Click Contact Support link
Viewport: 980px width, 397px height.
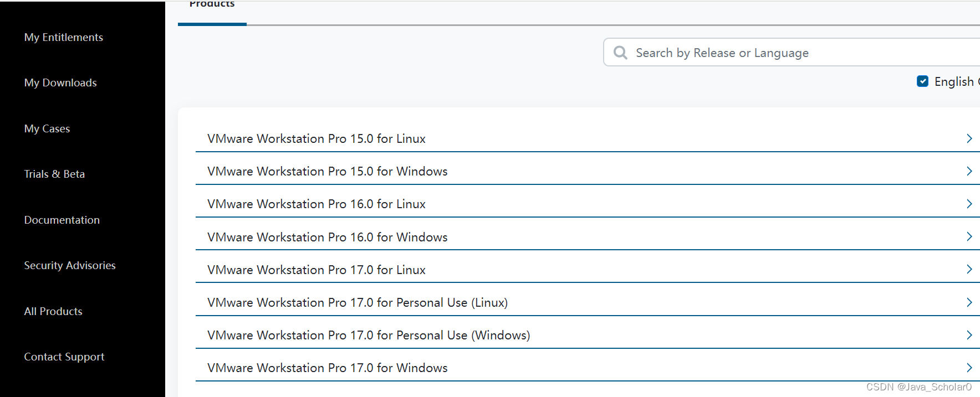64,357
